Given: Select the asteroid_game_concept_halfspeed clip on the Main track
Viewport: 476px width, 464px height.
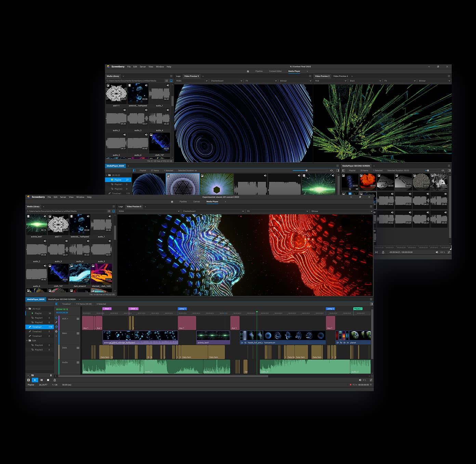Looking at the screenshot, I should click(140, 337).
